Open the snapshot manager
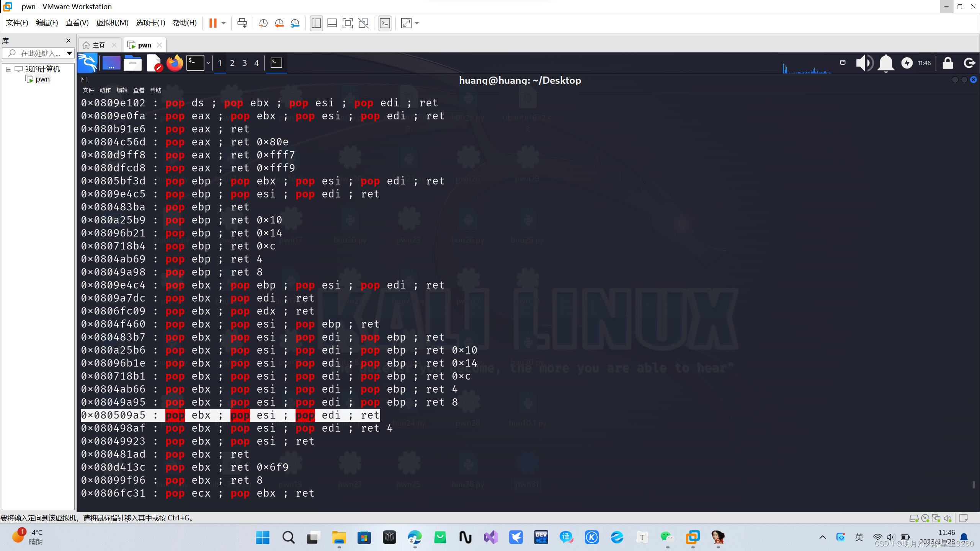This screenshot has width=980, height=551. click(295, 23)
